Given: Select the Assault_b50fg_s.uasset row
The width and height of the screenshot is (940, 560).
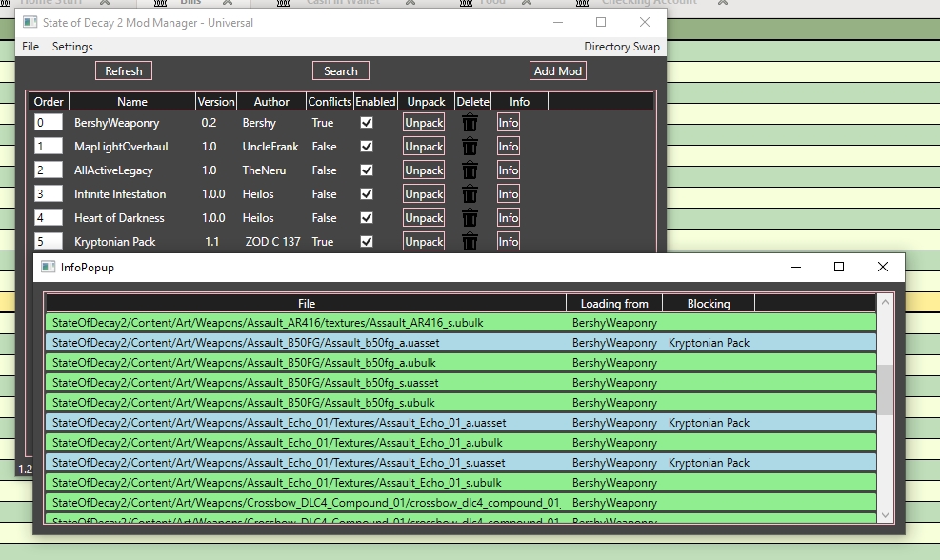Looking at the screenshot, I should click(461, 383).
